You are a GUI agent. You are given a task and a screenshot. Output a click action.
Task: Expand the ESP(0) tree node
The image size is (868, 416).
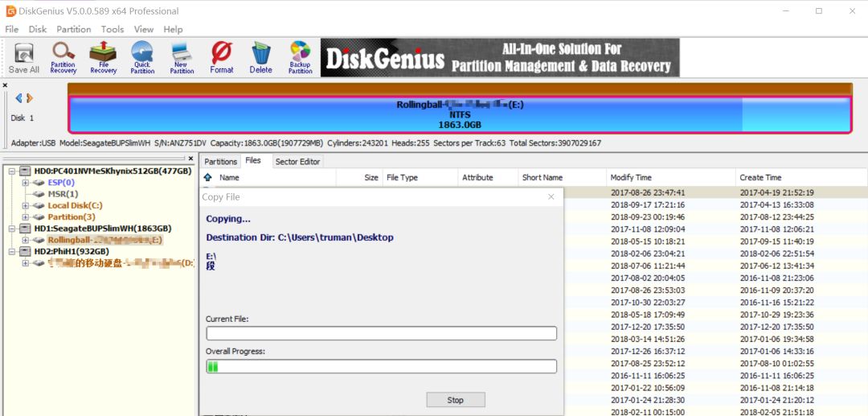[26, 183]
